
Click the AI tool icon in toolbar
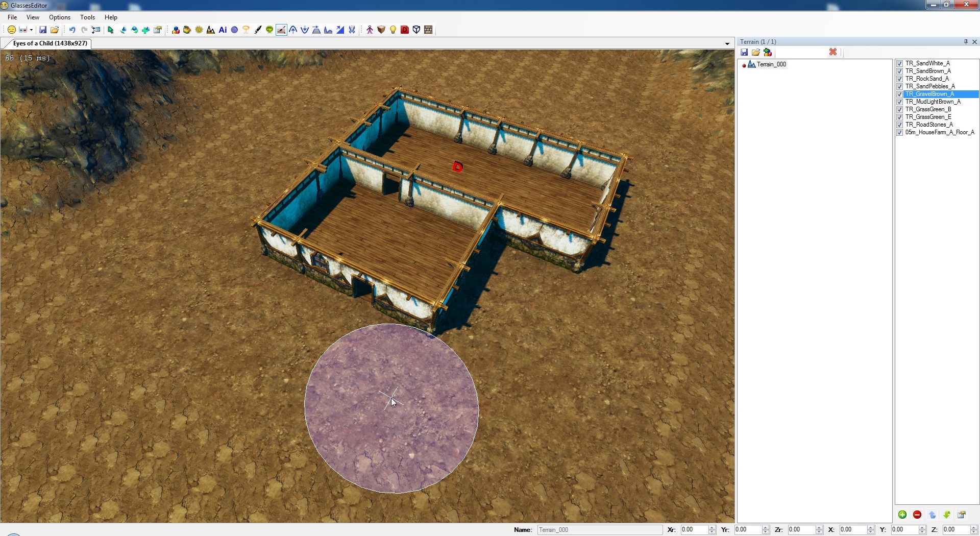click(x=223, y=30)
